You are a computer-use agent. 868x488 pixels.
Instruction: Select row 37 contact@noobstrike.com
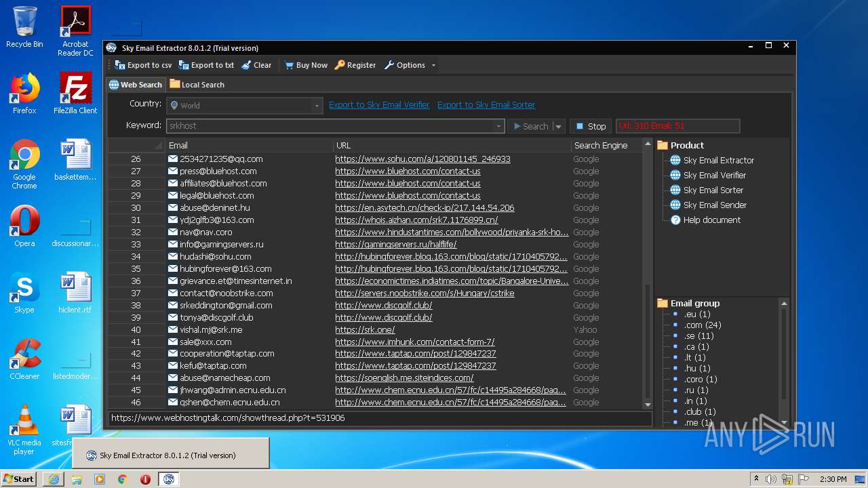(375, 293)
